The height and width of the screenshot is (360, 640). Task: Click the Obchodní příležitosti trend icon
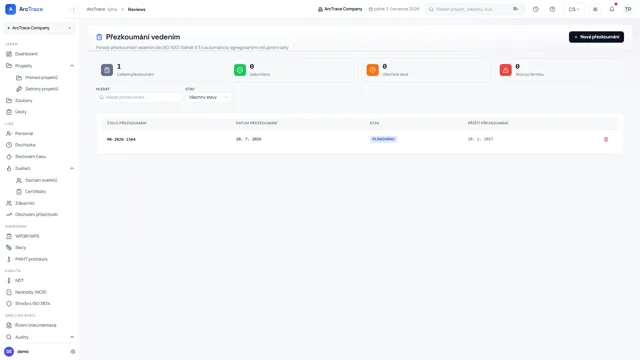click(9, 214)
